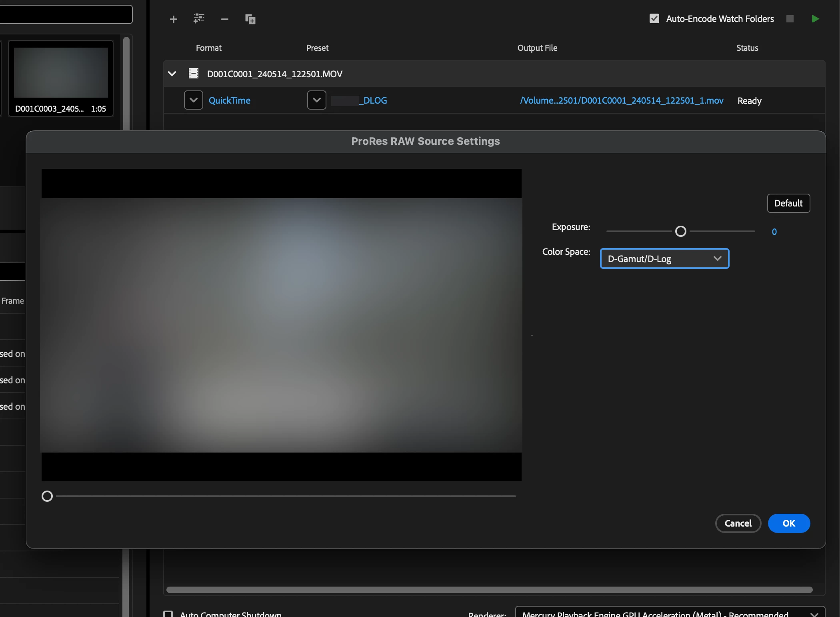Toggle Auto-Encode Watch Folders checkbox
Viewport: 840px width, 617px height.
[x=654, y=19]
